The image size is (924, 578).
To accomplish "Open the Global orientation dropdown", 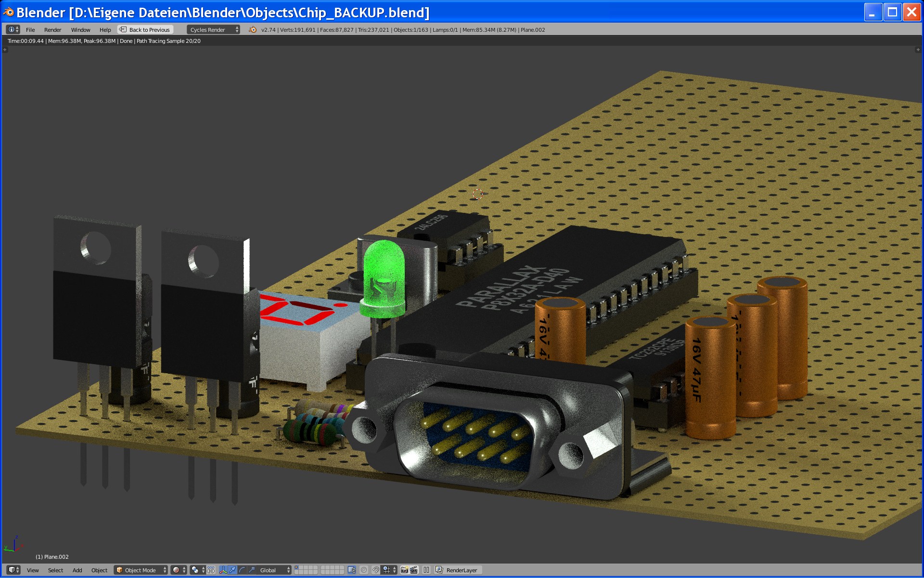I will coord(272,570).
